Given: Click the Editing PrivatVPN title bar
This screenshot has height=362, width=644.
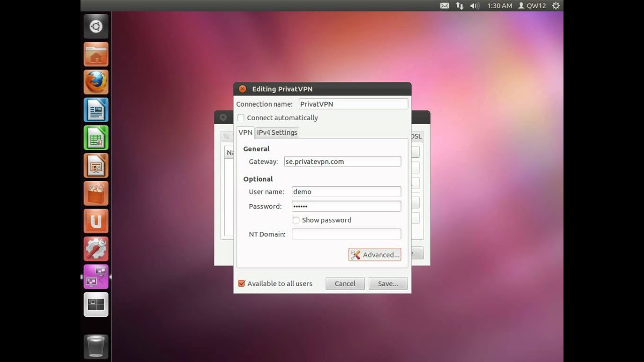Looking at the screenshot, I should pyautogui.click(x=323, y=89).
